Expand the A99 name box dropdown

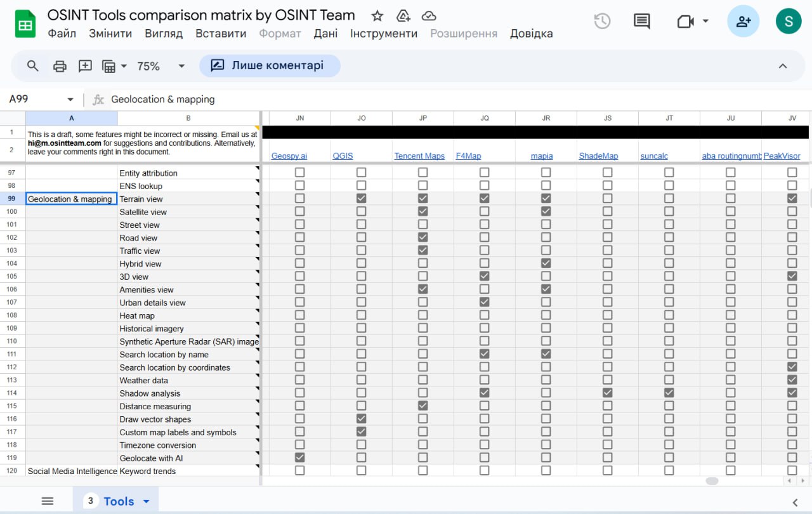[x=70, y=100]
